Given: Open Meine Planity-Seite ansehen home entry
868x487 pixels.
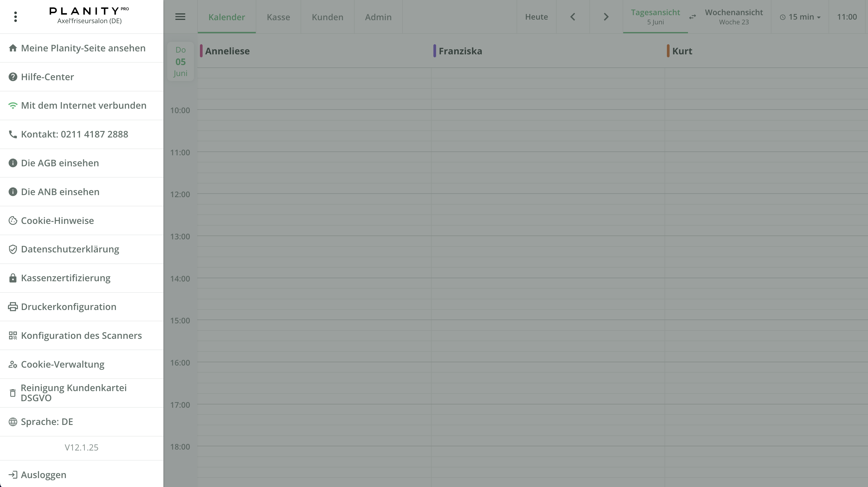Looking at the screenshot, I should tap(83, 48).
